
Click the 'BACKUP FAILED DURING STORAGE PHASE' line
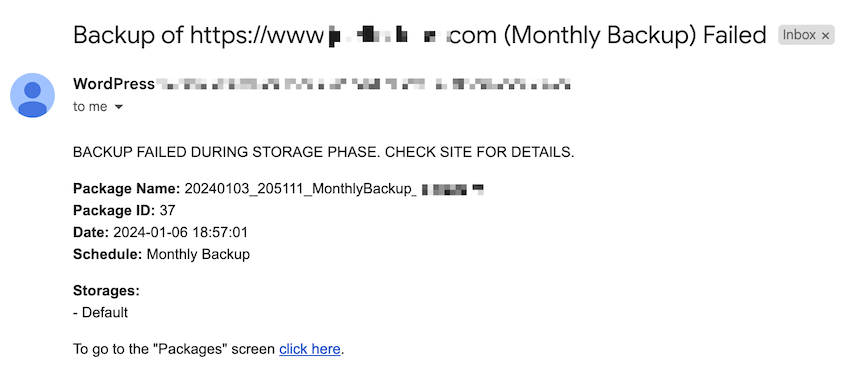pyautogui.click(x=323, y=153)
